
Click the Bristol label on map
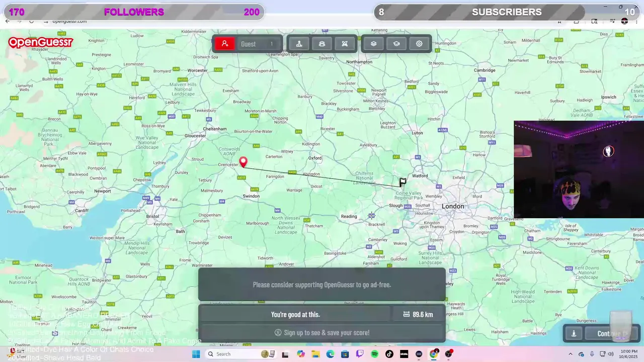tap(152, 216)
